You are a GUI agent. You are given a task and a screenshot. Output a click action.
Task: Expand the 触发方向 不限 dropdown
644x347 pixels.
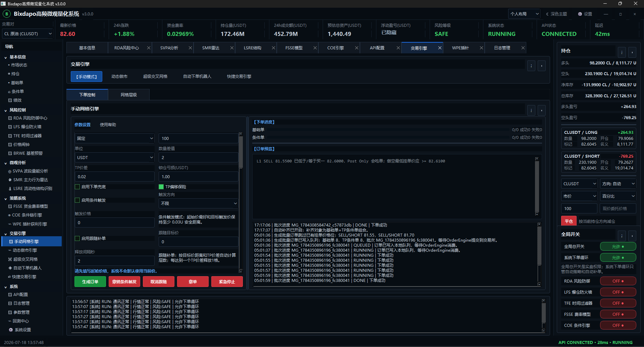pyautogui.click(x=199, y=203)
